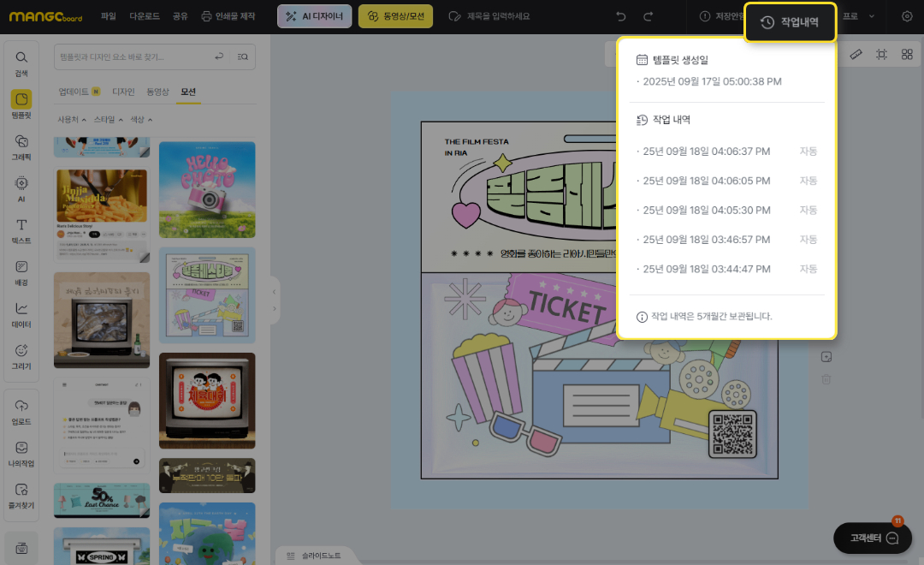This screenshot has height=565, width=924.
Task: Expand the 스타일 filter dropdown
Action: pos(107,120)
